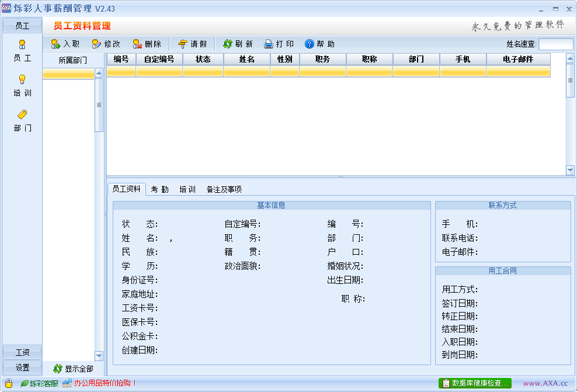Sort by the 状态 column header
Viewport: 577px width, 392px height.
(x=203, y=59)
